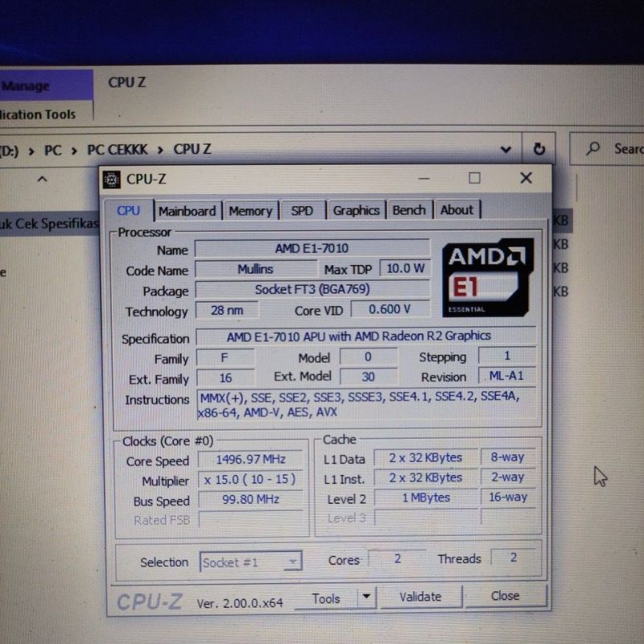Click the Threads count value
This screenshot has width=644, height=644.
pos(514,557)
